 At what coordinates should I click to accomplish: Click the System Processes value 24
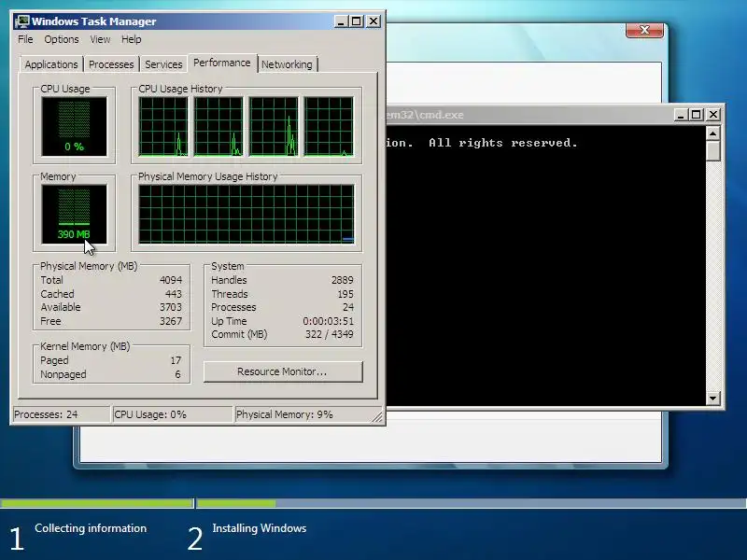coord(348,307)
